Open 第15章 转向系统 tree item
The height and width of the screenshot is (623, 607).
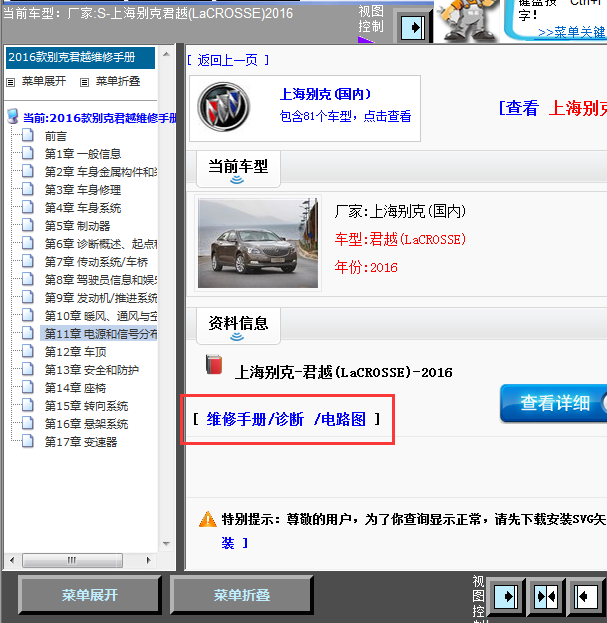(87, 406)
